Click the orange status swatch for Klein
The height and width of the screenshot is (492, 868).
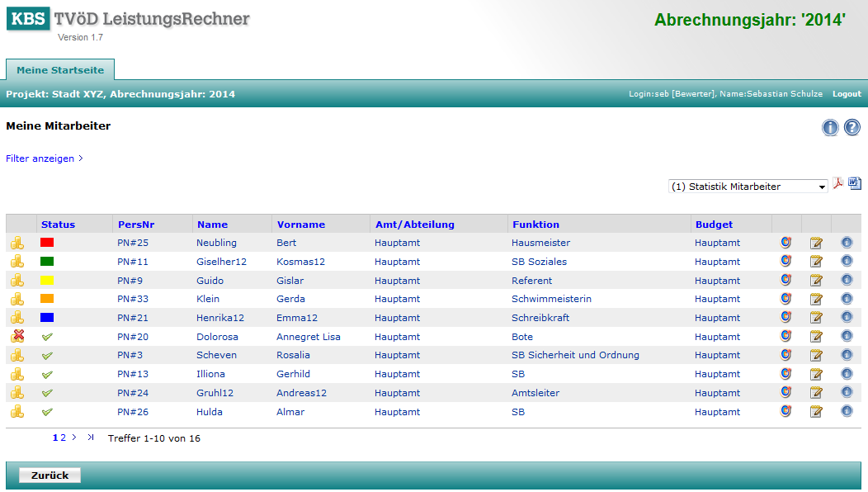(47, 299)
